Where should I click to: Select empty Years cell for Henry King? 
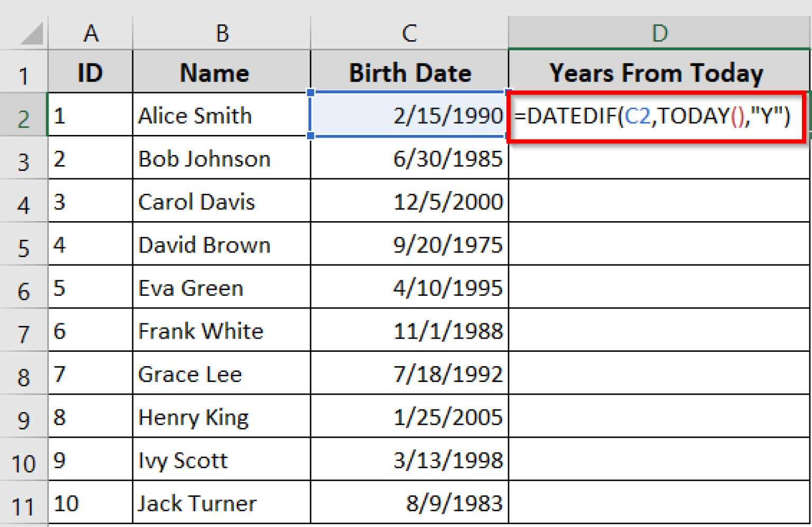[x=658, y=417]
